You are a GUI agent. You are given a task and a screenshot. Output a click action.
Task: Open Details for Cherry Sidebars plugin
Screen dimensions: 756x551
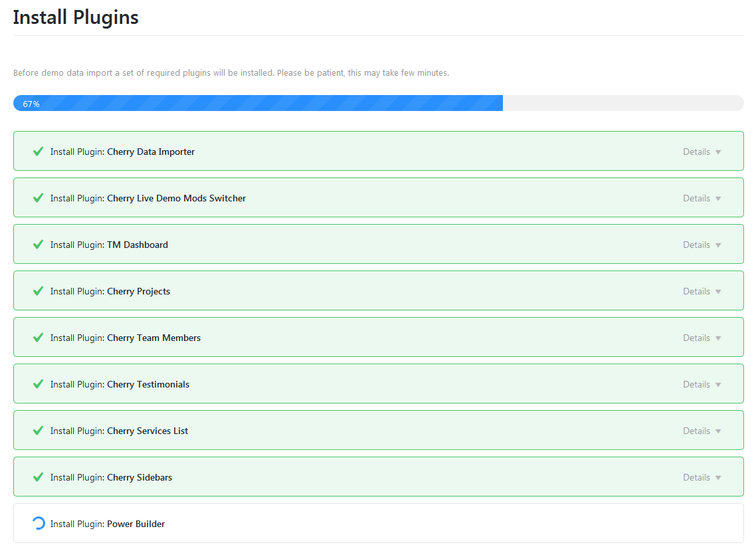(702, 477)
